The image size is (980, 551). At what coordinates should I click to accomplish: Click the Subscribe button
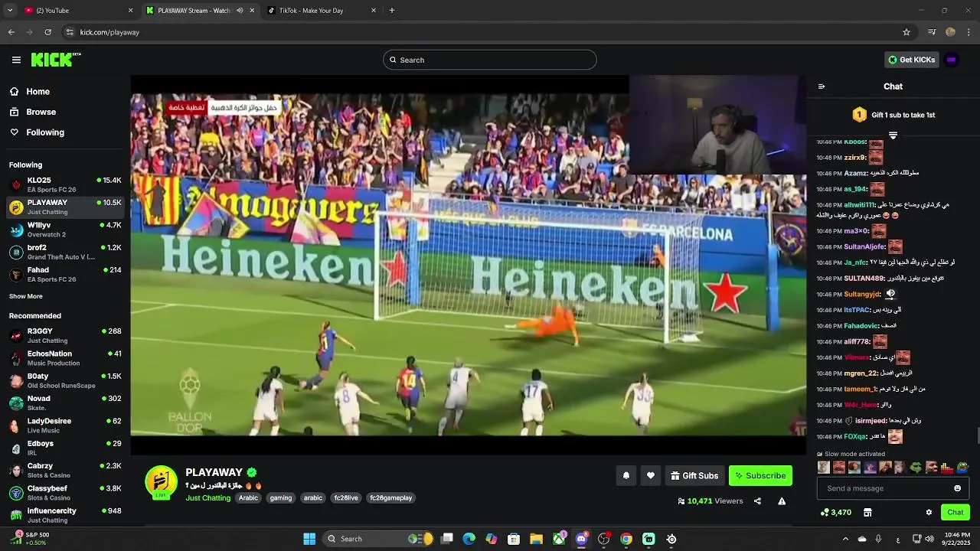coord(760,475)
